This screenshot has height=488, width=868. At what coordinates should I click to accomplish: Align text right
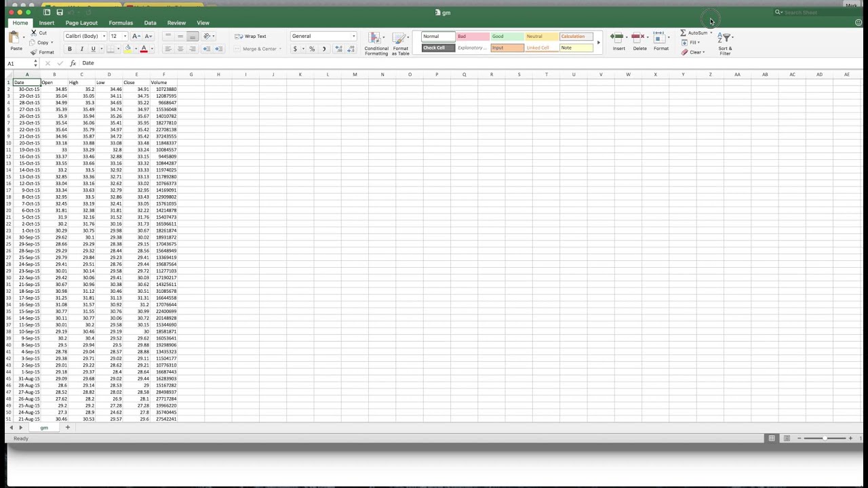tap(193, 49)
